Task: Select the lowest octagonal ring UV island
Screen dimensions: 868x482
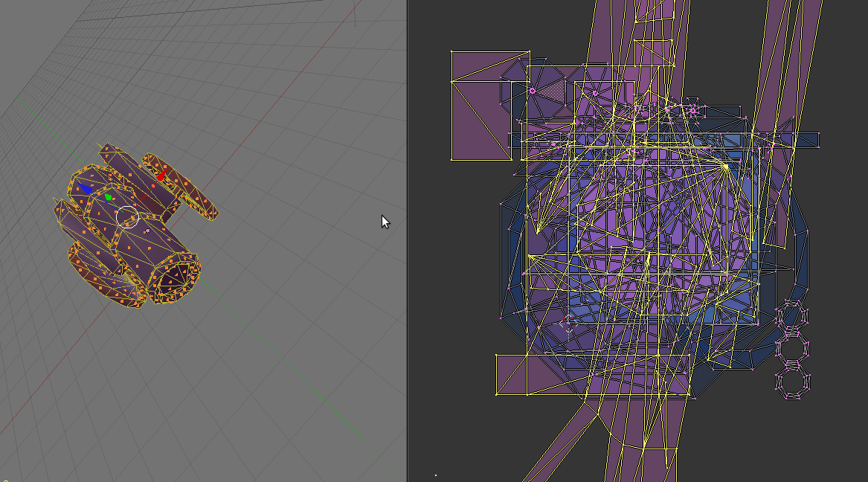Action: pyautogui.click(x=793, y=383)
